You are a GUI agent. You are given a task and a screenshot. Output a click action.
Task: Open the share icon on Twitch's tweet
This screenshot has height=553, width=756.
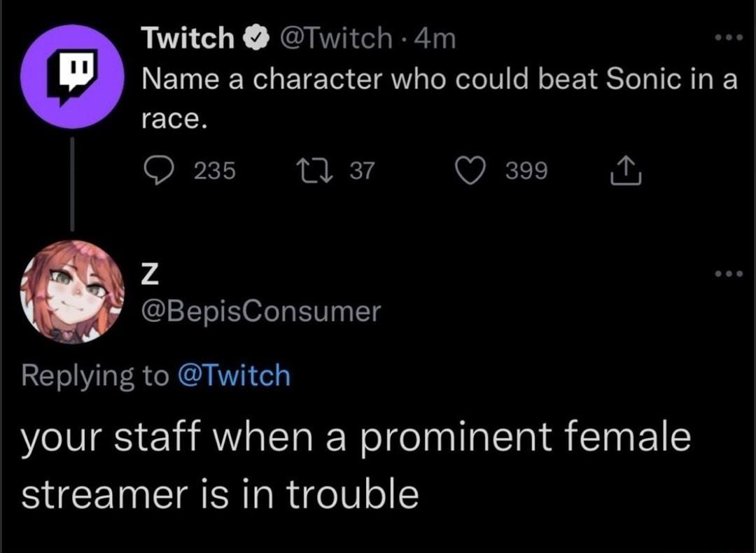(625, 169)
